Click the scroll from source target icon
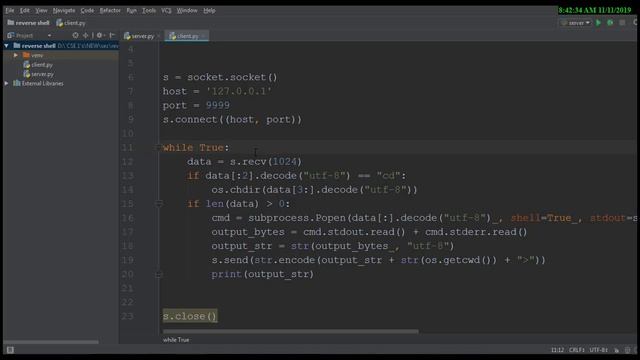The image size is (640, 360). (x=75, y=36)
